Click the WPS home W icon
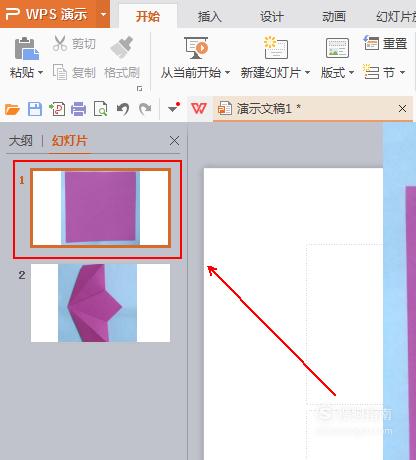This screenshot has height=460, width=416. click(199, 108)
